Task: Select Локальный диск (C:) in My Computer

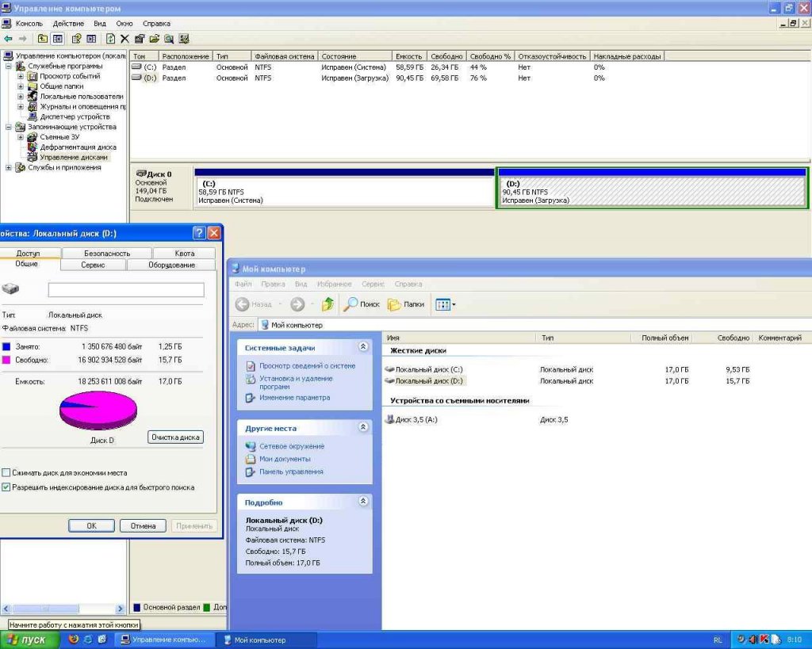Action: (424, 369)
